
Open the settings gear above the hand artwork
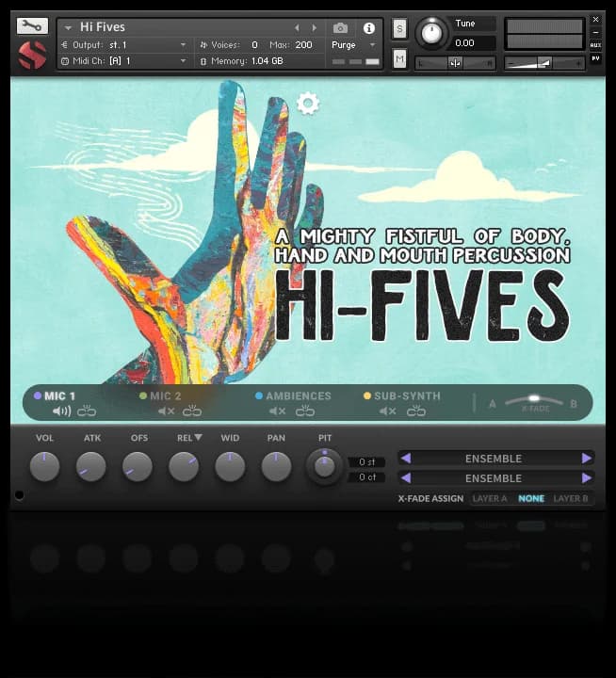[308, 103]
